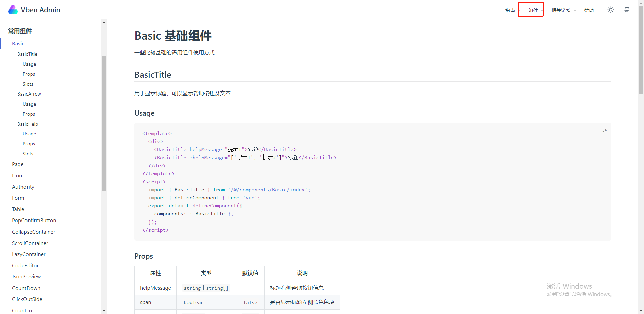Click the sidebar scroll-up arrow
The width and height of the screenshot is (644, 314).
tap(104, 22)
